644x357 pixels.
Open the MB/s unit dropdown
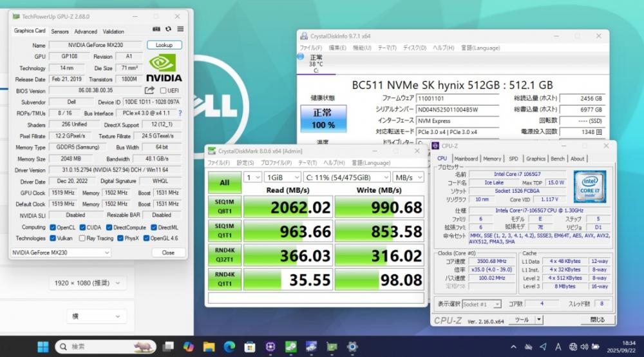(408, 177)
